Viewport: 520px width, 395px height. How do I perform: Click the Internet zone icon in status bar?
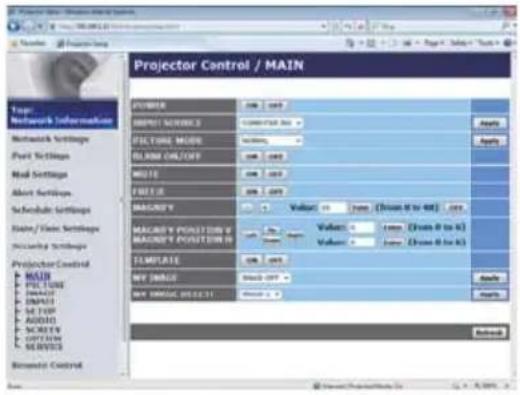click(x=317, y=386)
